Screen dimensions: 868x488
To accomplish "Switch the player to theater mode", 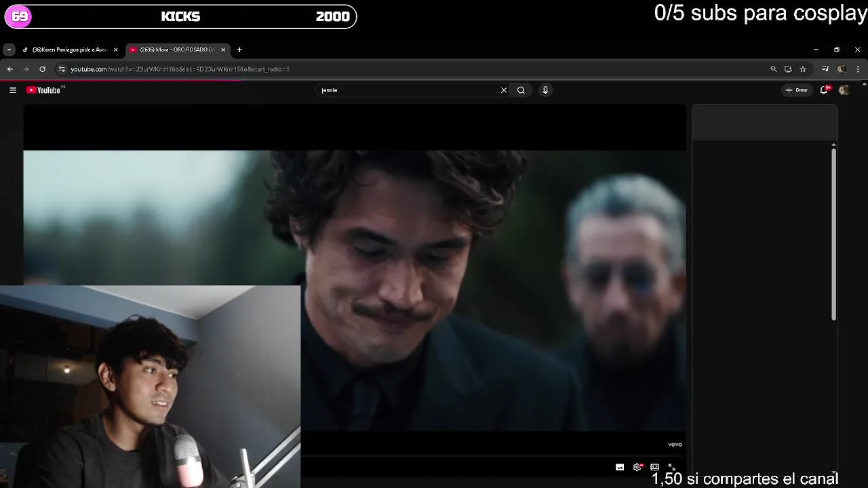I will (654, 467).
